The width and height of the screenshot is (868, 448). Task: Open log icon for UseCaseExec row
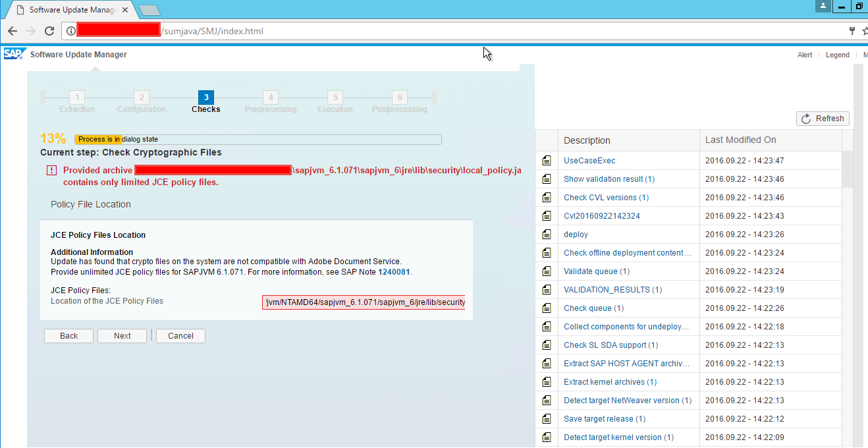point(547,161)
